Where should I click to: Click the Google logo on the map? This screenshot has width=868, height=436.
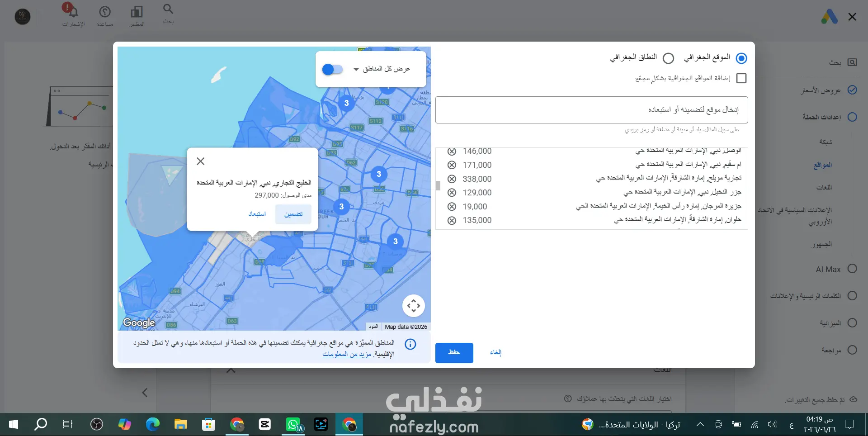click(x=139, y=322)
